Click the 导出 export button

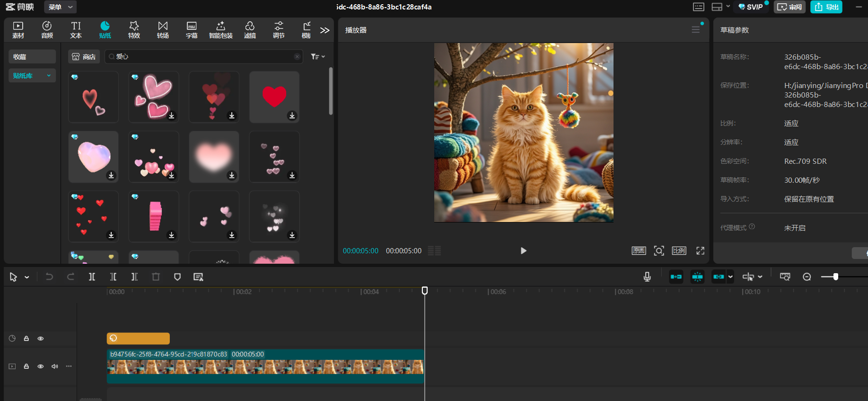[826, 7]
